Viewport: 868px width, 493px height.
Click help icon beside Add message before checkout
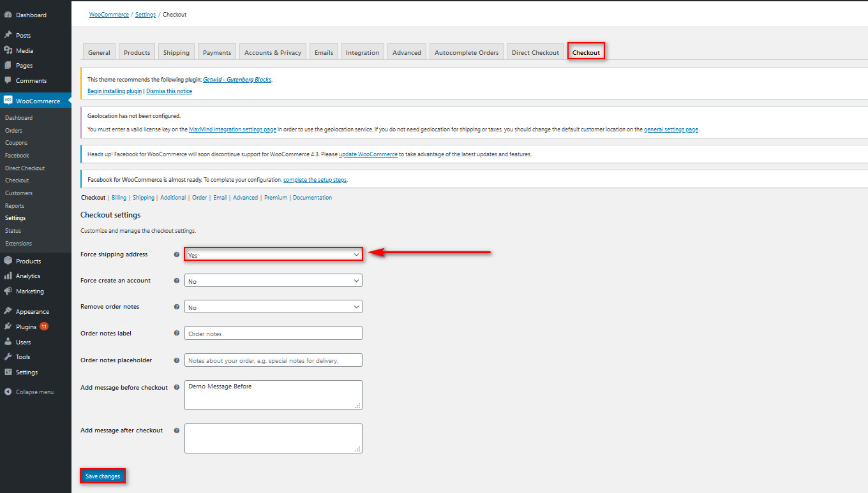pos(177,387)
